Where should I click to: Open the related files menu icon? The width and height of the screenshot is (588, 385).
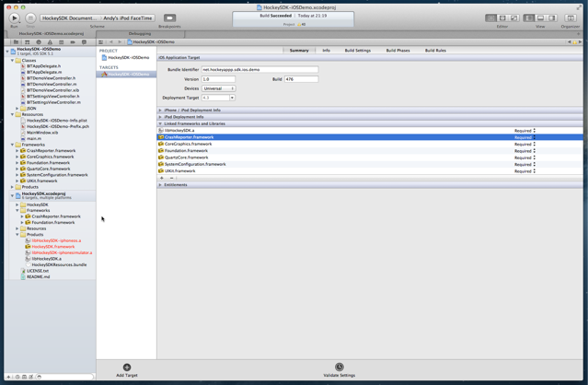pos(101,42)
